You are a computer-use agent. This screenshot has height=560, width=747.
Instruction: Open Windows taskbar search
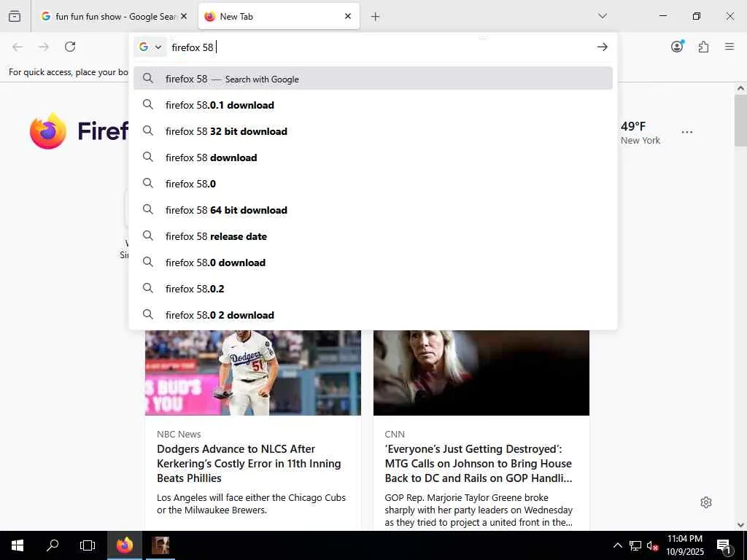53,545
